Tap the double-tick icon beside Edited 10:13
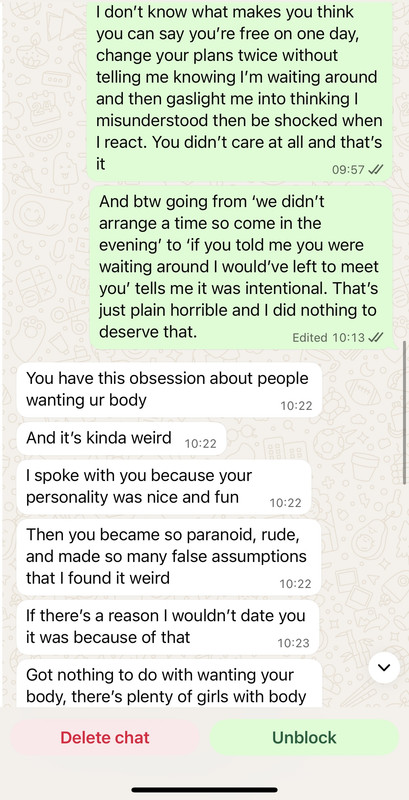The image size is (409, 800). click(x=375, y=337)
